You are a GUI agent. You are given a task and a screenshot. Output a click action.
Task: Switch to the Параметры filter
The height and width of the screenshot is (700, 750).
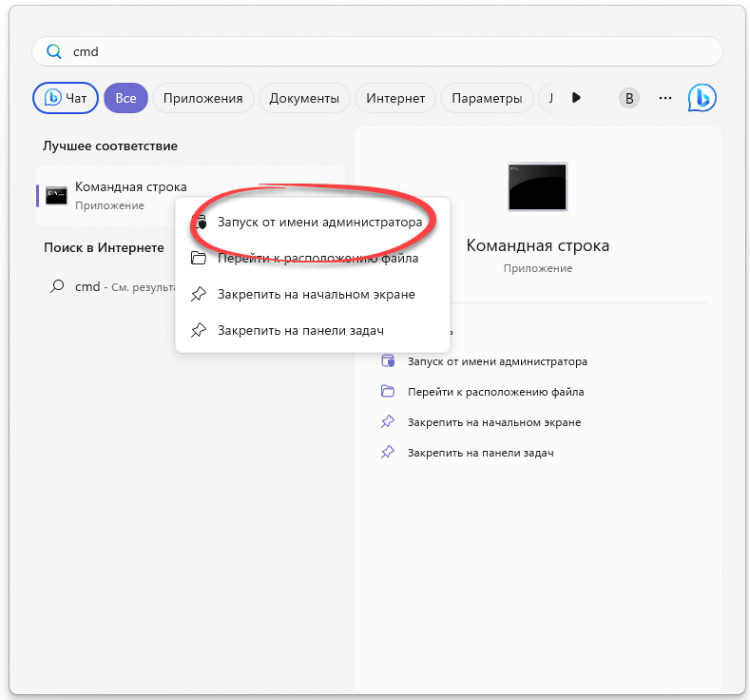click(487, 98)
